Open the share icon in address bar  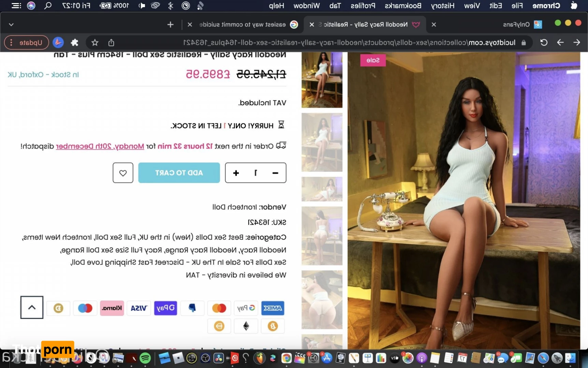(x=111, y=43)
